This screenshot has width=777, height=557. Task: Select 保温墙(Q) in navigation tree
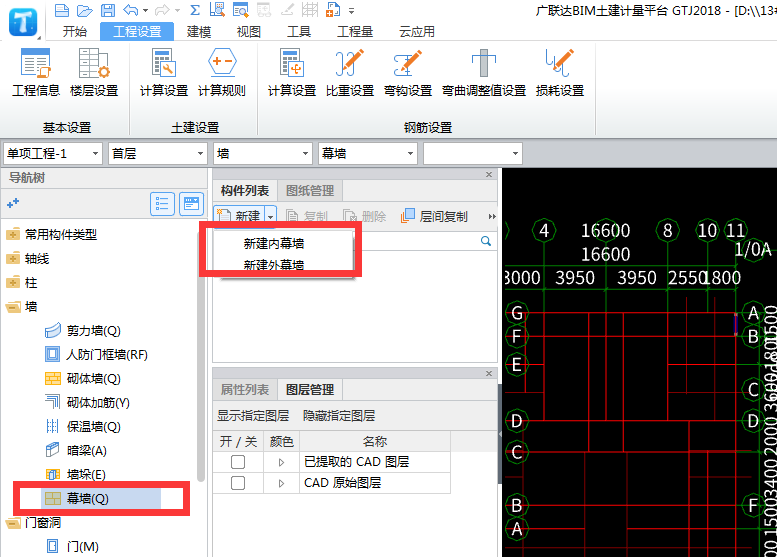point(83,427)
